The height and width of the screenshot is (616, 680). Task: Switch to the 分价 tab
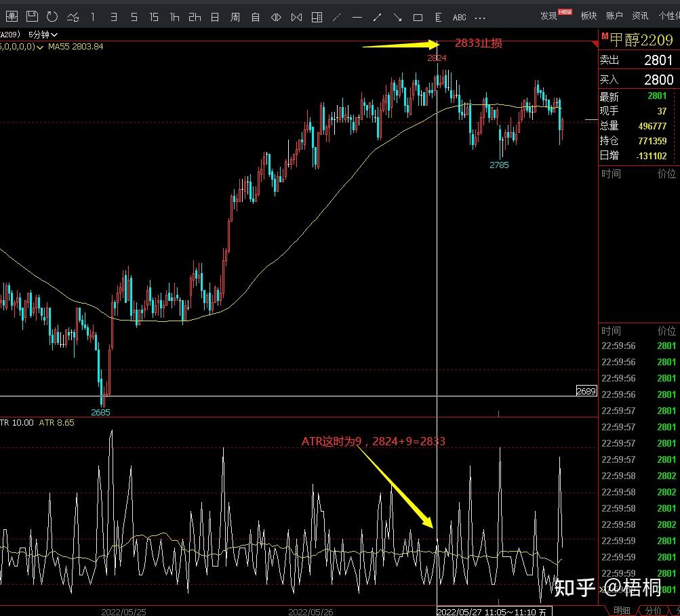(x=653, y=611)
